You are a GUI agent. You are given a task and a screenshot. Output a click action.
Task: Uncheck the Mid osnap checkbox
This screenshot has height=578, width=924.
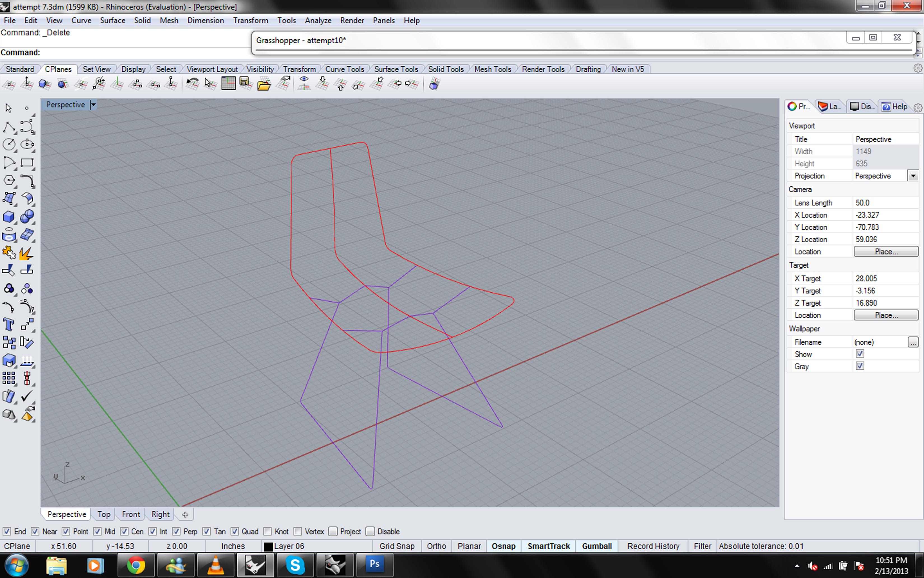point(97,531)
